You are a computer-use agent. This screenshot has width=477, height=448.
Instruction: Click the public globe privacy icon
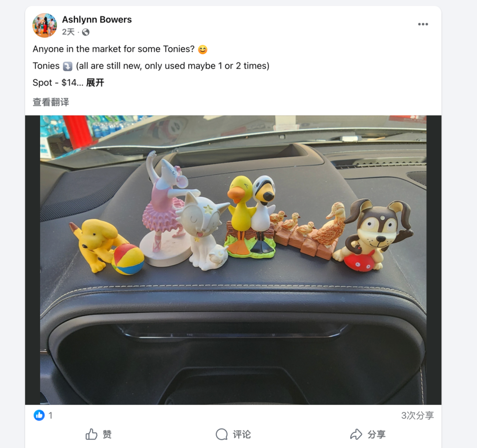[x=86, y=32]
